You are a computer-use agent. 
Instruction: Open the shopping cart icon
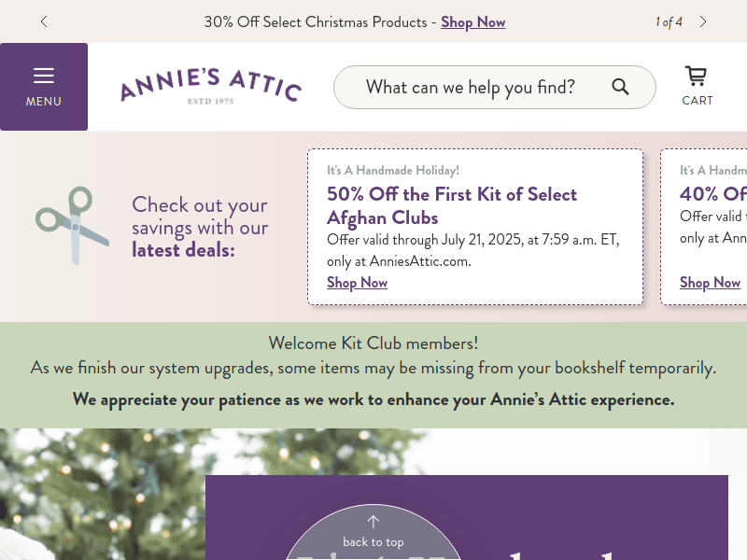click(697, 77)
